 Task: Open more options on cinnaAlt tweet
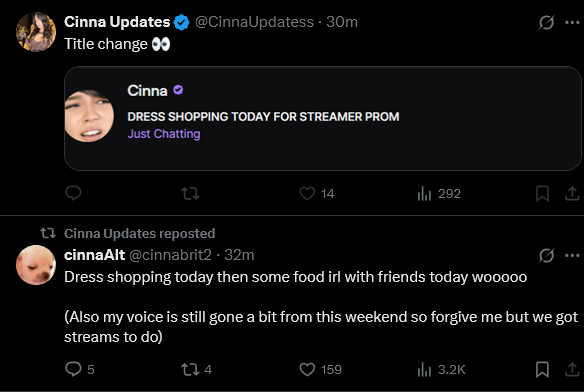(x=572, y=255)
